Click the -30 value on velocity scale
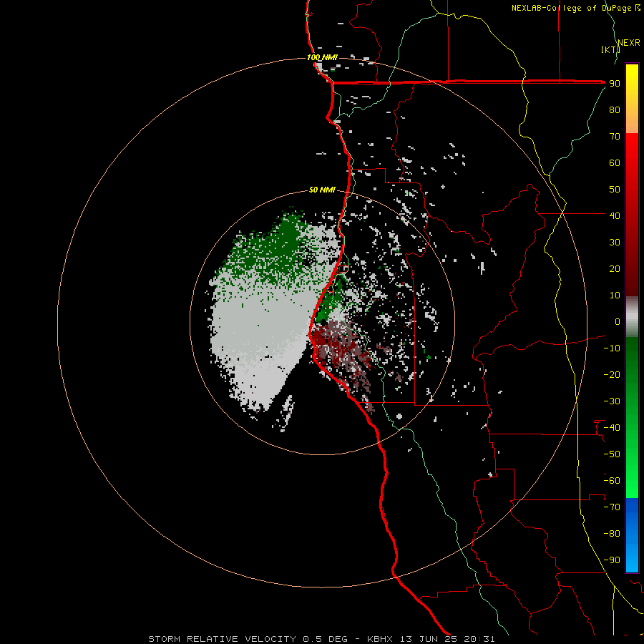The height and width of the screenshot is (644, 644). [x=612, y=401]
